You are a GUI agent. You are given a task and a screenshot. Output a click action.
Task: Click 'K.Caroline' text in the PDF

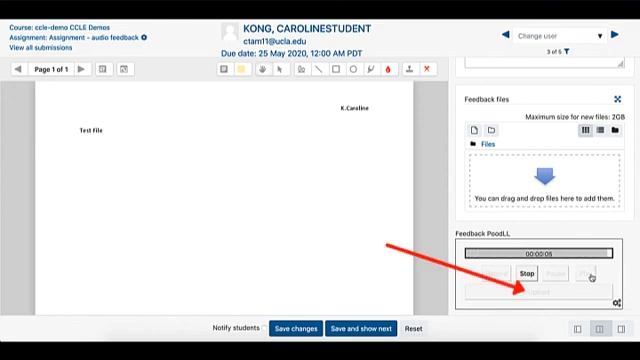pyautogui.click(x=354, y=108)
